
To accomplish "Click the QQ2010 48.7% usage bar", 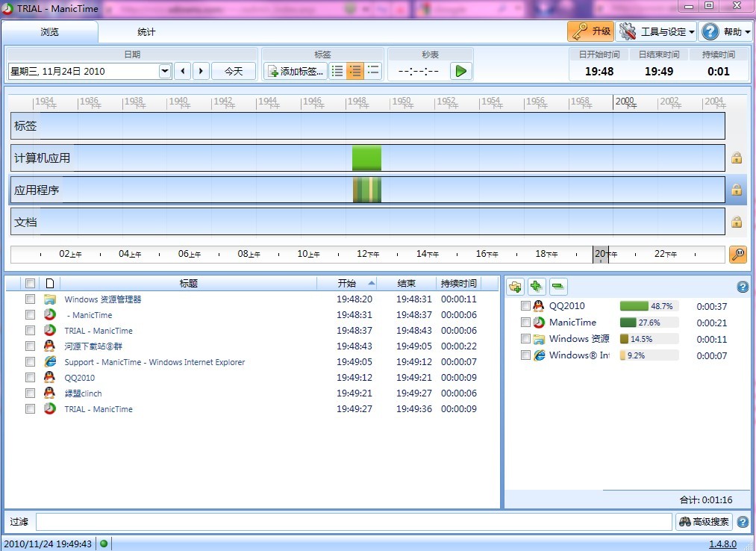I will point(649,306).
